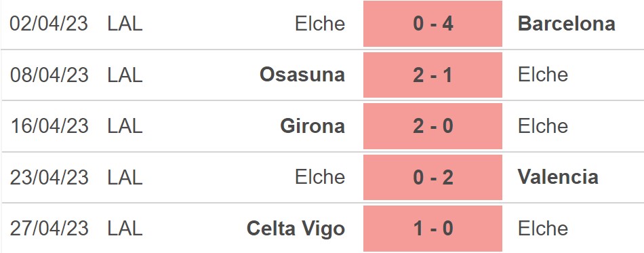Click the date 23/04/23
The image size is (644, 253).
[x=49, y=177]
